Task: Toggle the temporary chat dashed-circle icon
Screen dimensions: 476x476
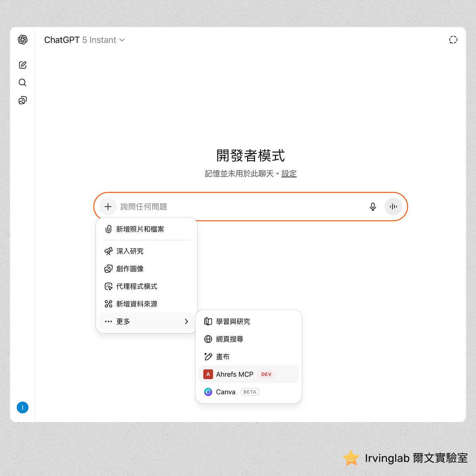Action: pos(453,40)
